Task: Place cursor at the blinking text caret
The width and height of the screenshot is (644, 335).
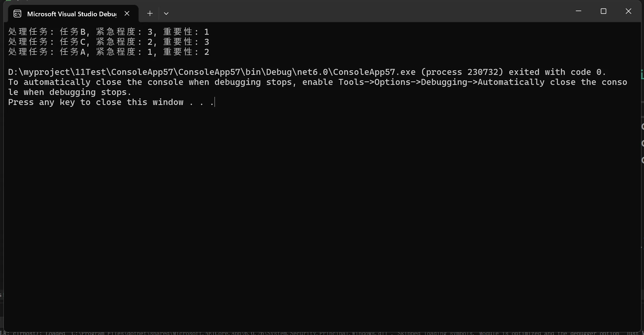Action: point(215,102)
